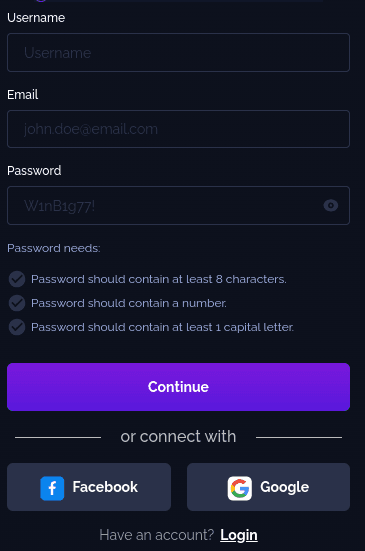Connect using the Facebook button label
The width and height of the screenshot is (365, 551).
pyautogui.click(x=105, y=487)
